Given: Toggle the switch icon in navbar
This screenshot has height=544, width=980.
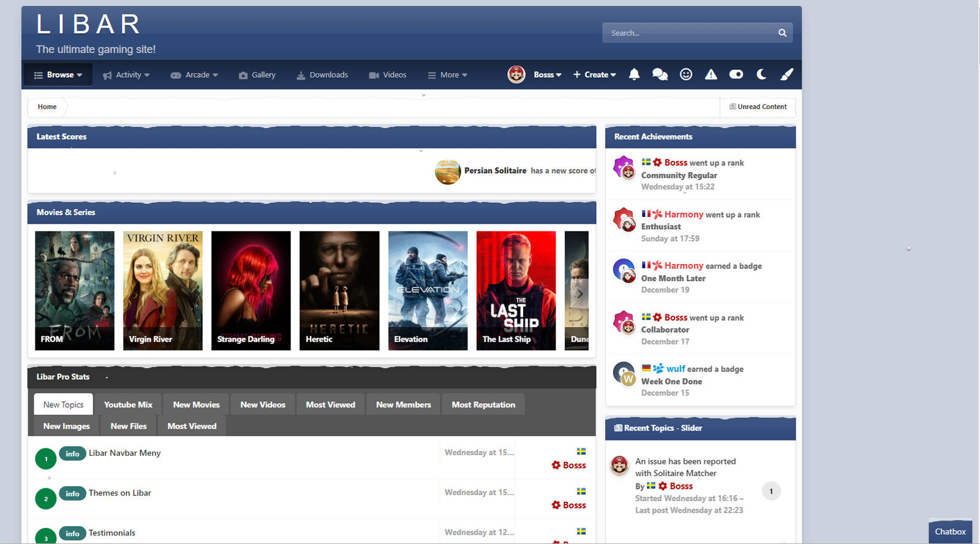Looking at the screenshot, I should coord(736,74).
